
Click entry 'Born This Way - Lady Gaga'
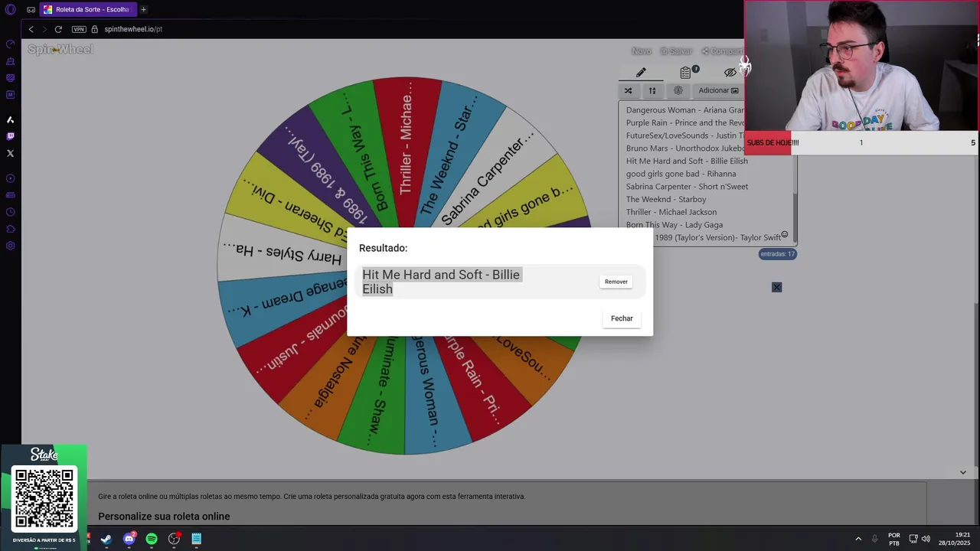click(675, 225)
